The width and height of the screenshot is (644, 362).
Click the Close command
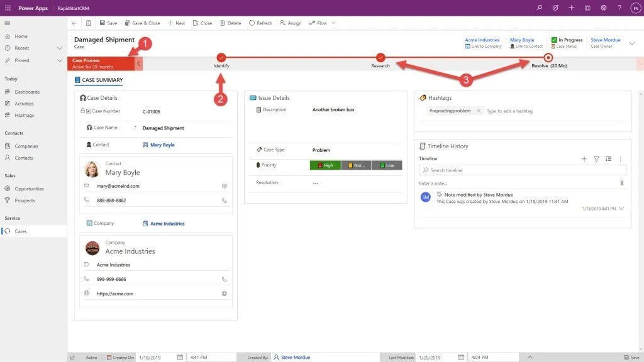pos(203,23)
